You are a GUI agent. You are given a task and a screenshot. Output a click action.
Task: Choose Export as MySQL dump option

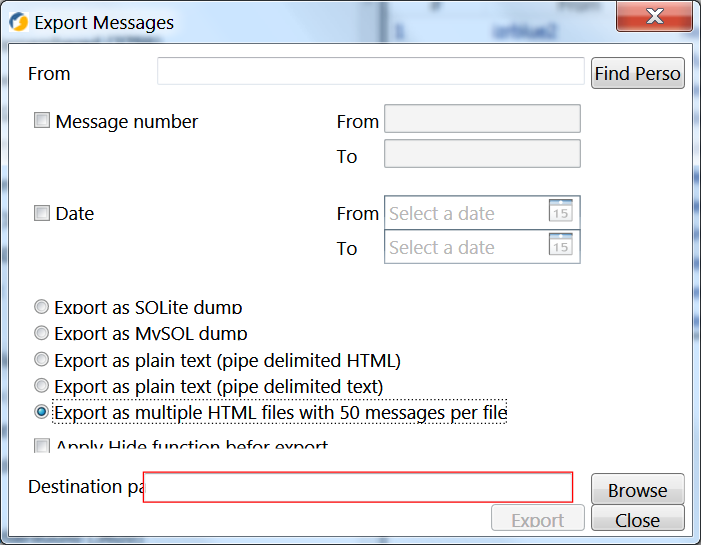pos(42,333)
